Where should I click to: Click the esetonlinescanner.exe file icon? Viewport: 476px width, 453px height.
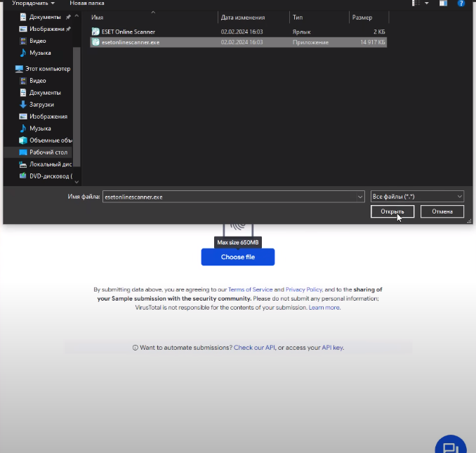coord(95,42)
